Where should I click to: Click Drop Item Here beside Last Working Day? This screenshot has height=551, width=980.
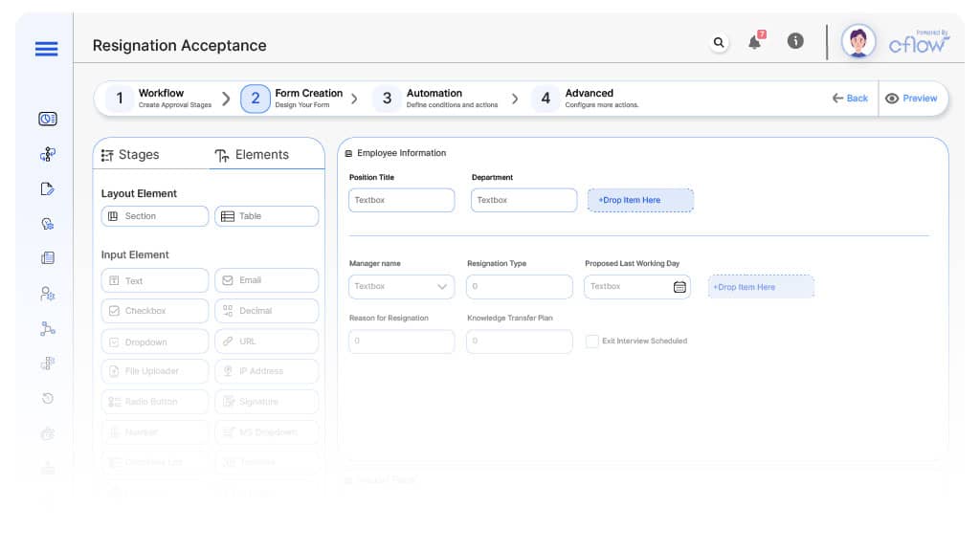(761, 287)
